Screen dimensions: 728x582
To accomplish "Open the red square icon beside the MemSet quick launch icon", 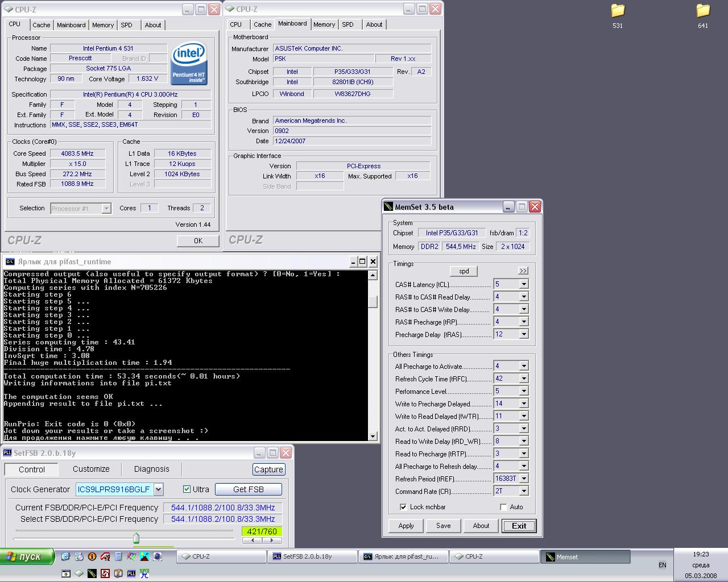I will 105,573.
